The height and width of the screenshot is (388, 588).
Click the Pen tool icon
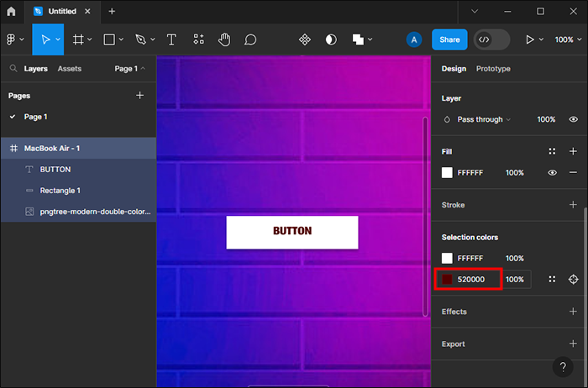(140, 39)
